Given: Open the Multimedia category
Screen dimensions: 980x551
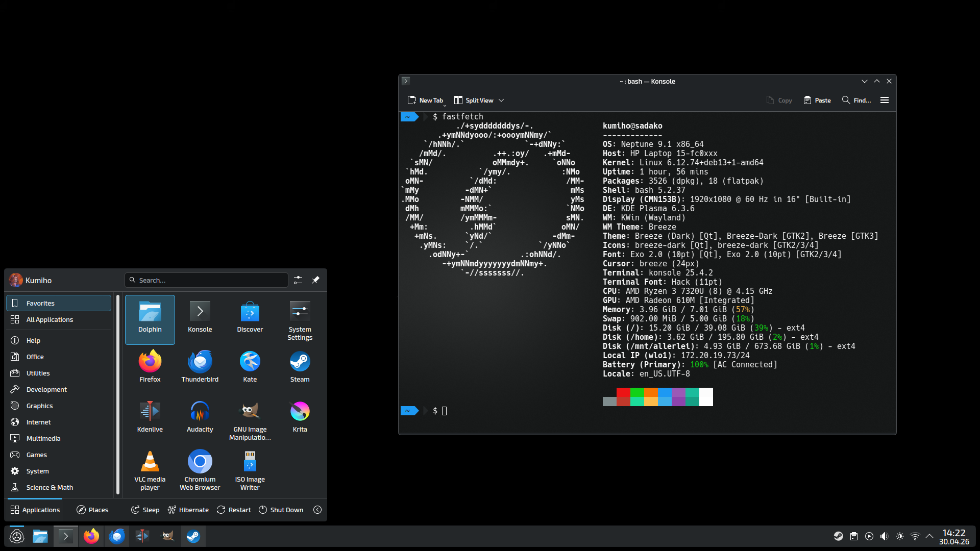Looking at the screenshot, I should tap(59, 438).
